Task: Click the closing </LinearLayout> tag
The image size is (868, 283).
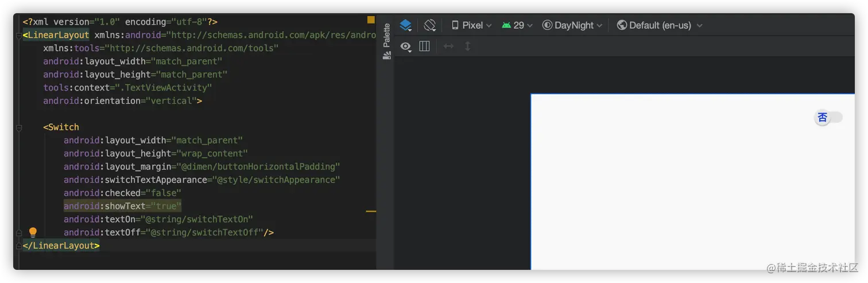Action: tap(61, 246)
